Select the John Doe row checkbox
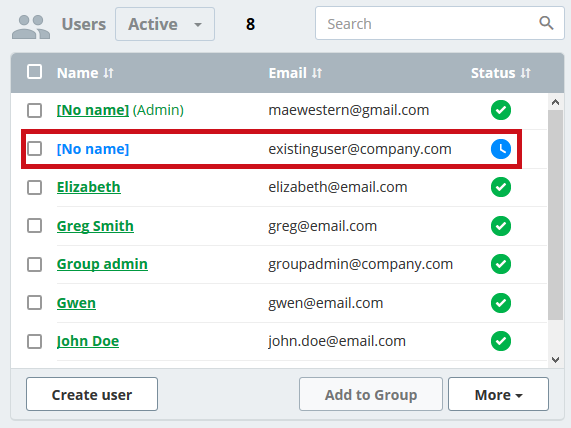The width and height of the screenshot is (571, 428). [x=35, y=342]
